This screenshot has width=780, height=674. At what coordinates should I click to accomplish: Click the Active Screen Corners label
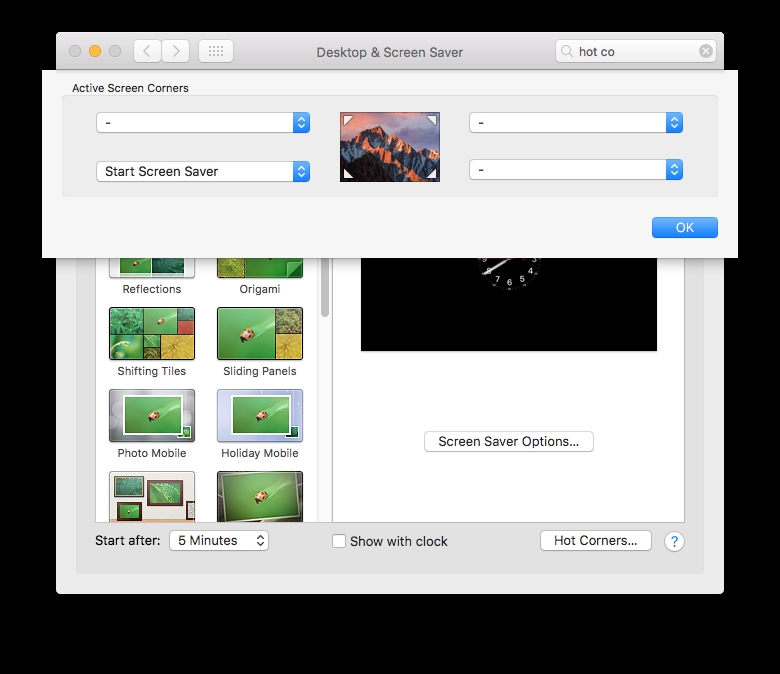point(130,88)
